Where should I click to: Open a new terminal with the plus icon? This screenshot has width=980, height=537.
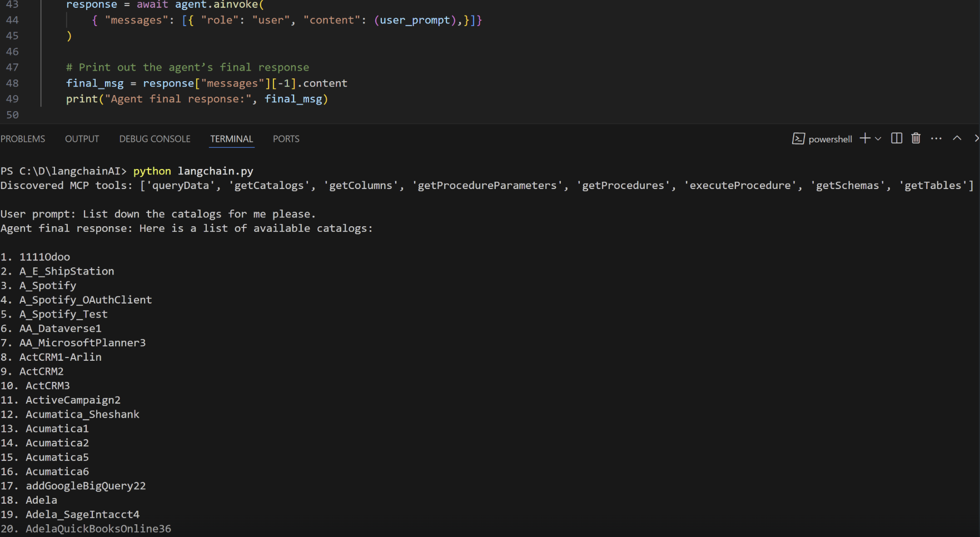pyautogui.click(x=864, y=138)
